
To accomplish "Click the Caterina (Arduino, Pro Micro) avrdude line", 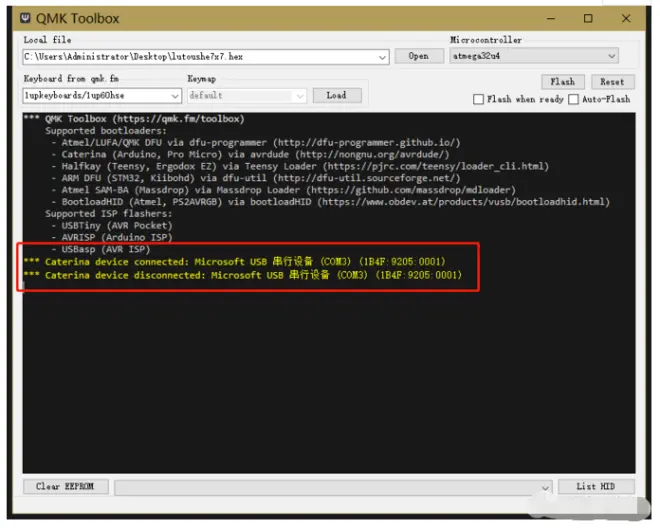I will (250, 155).
